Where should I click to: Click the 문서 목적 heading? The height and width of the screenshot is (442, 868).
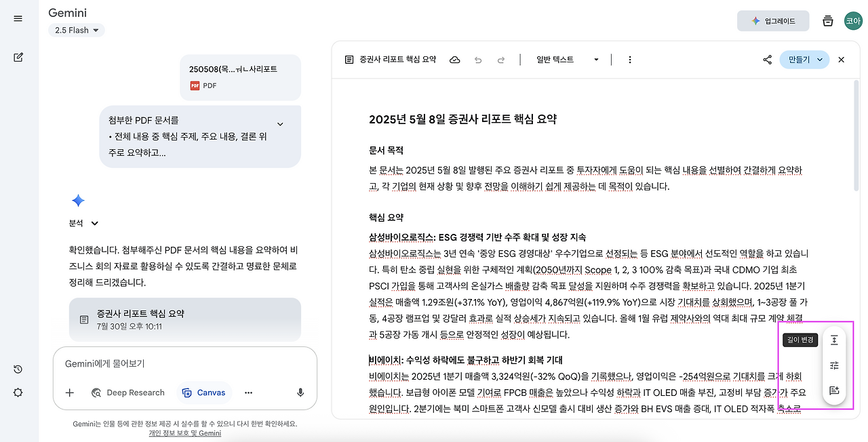pyautogui.click(x=386, y=150)
